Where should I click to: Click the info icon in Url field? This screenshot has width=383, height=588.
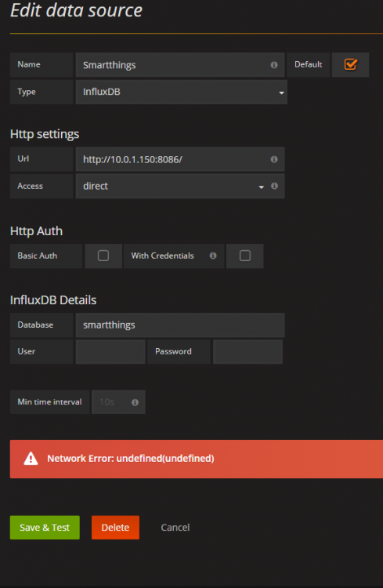coord(274,159)
